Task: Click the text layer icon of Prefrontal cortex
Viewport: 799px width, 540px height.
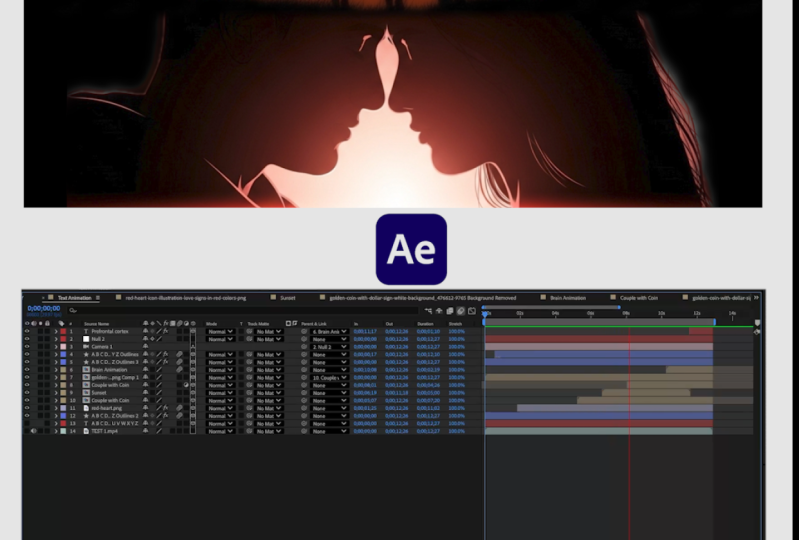Action: [86, 331]
